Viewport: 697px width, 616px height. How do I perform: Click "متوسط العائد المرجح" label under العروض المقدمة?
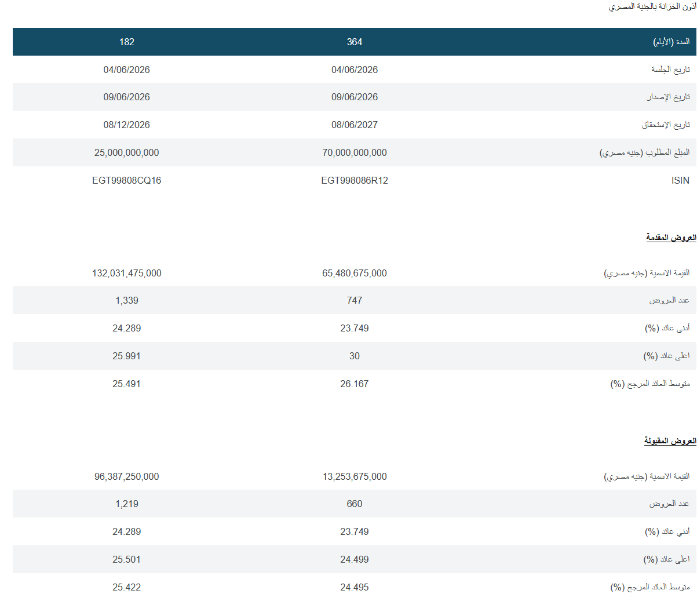650,384
